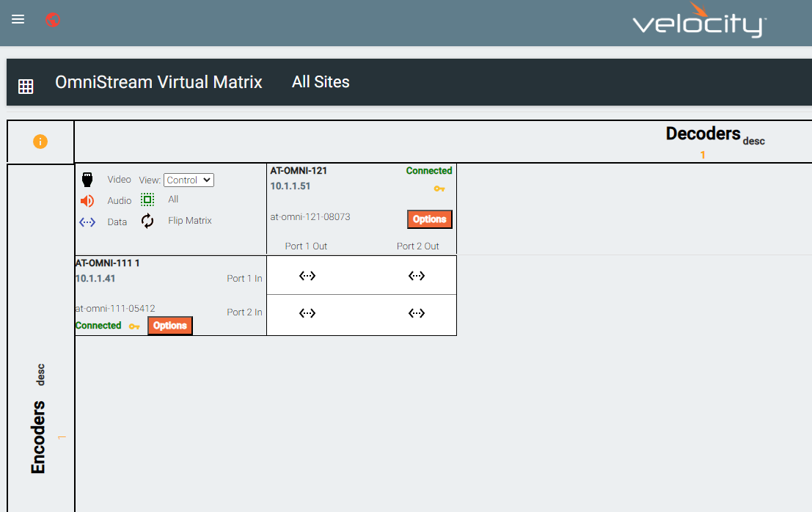Image resolution: width=812 pixels, height=512 pixels.
Task: Click the Port 2 Out column label
Action: [418, 246]
